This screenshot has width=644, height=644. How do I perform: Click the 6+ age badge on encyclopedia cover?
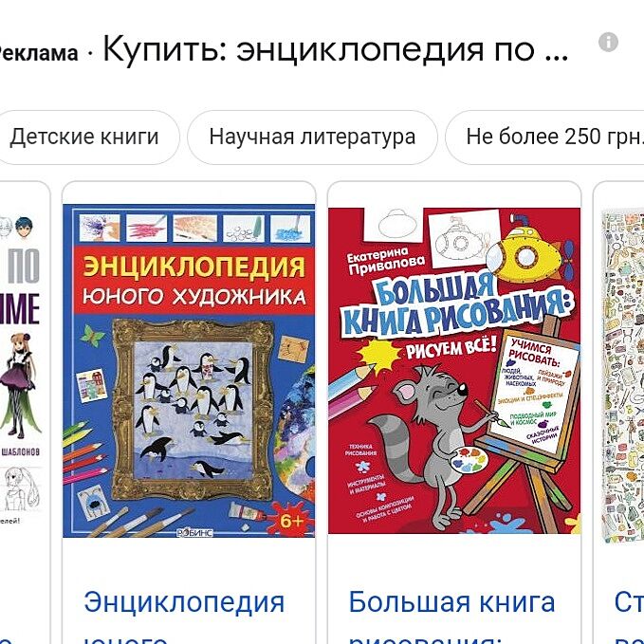[x=291, y=522]
